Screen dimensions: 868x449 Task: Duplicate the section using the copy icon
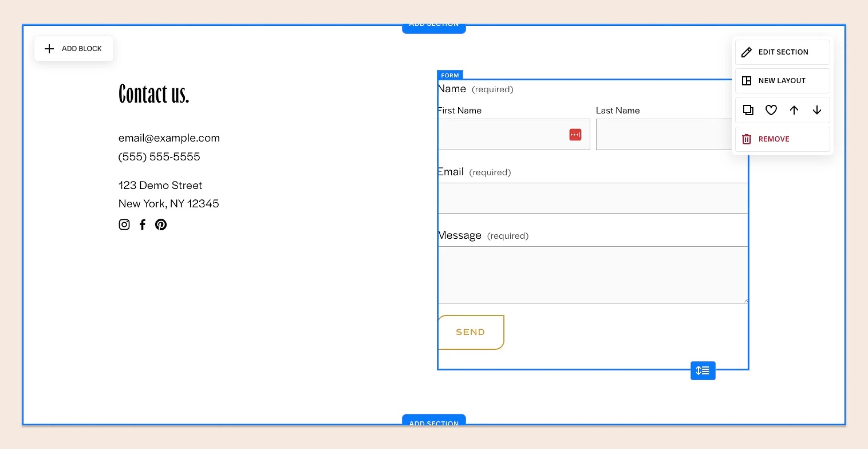(748, 110)
